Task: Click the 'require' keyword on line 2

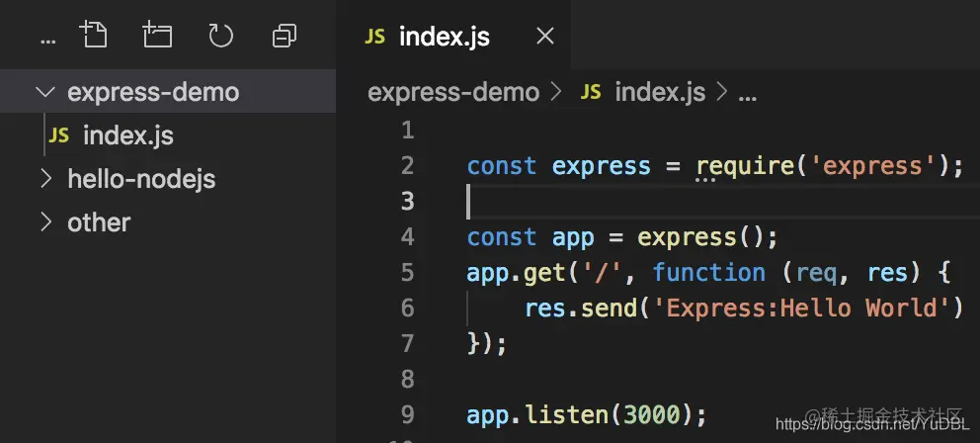Action: [x=746, y=166]
